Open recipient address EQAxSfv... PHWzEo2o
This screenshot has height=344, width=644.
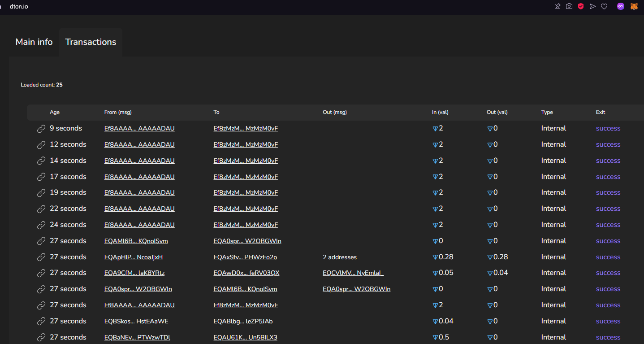[x=245, y=257]
